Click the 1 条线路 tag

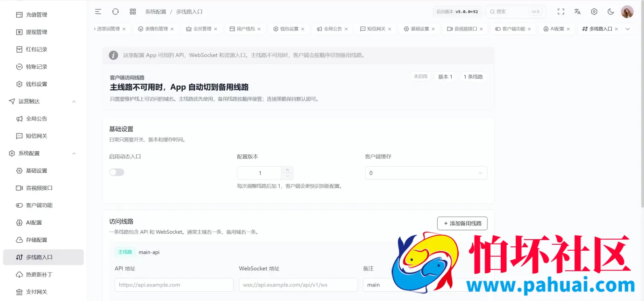pyautogui.click(x=473, y=77)
